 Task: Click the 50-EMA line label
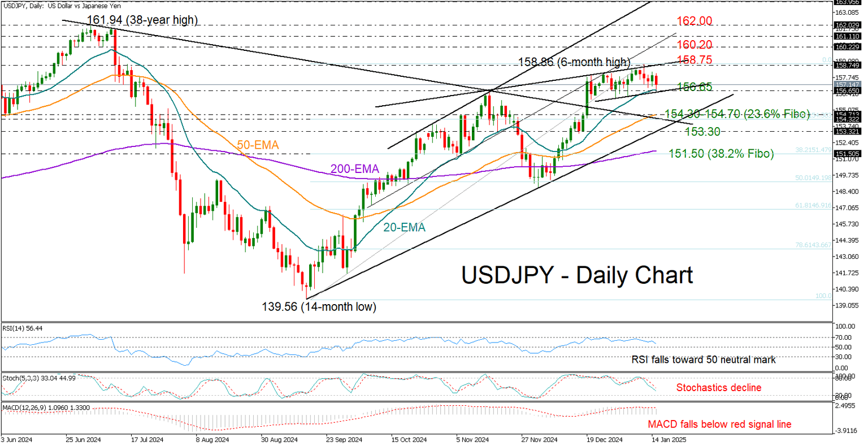pos(258,145)
